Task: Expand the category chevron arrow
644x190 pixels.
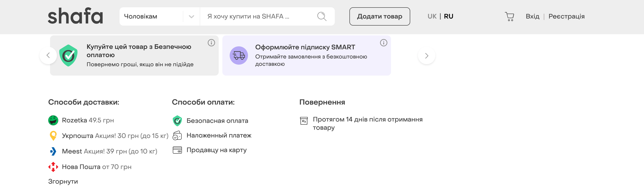Action: pyautogui.click(x=191, y=16)
